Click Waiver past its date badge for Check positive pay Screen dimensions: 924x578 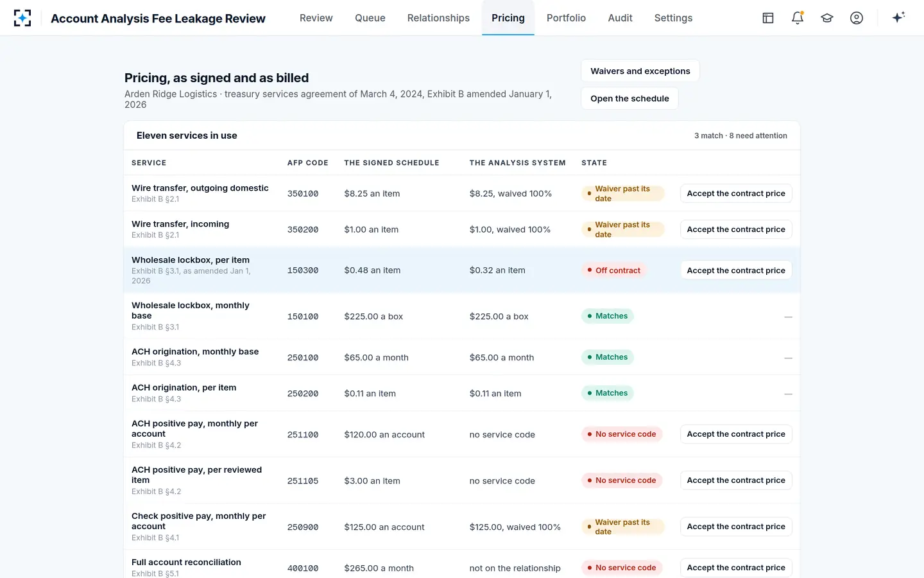(x=622, y=527)
